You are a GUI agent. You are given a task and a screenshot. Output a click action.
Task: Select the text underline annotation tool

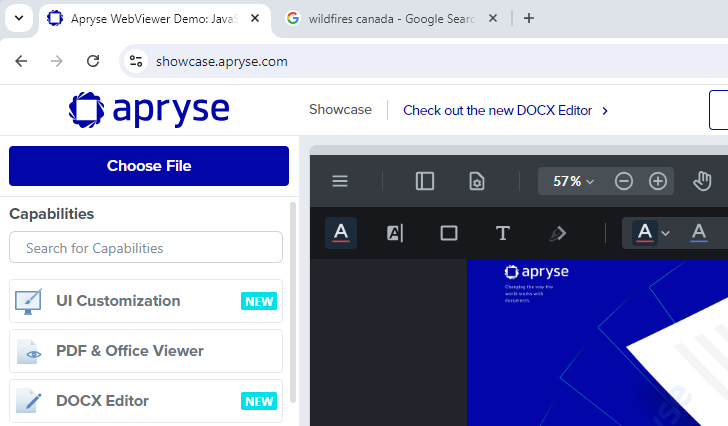pyautogui.click(x=341, y=232)
